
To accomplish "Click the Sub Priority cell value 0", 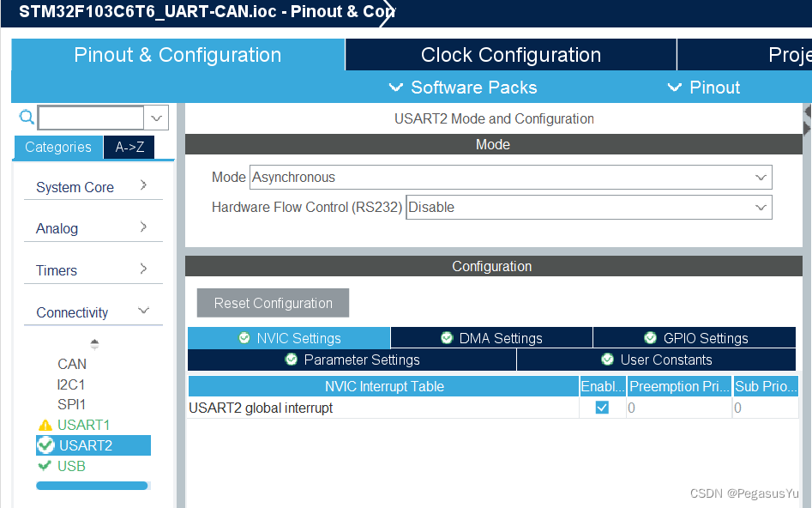I will pyautogui.click(x=766, y=408).
